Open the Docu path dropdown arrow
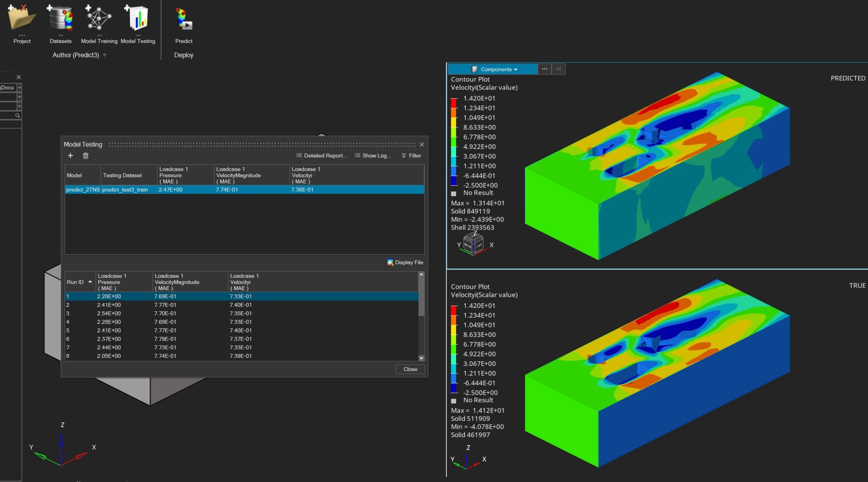 coord(19,88)
